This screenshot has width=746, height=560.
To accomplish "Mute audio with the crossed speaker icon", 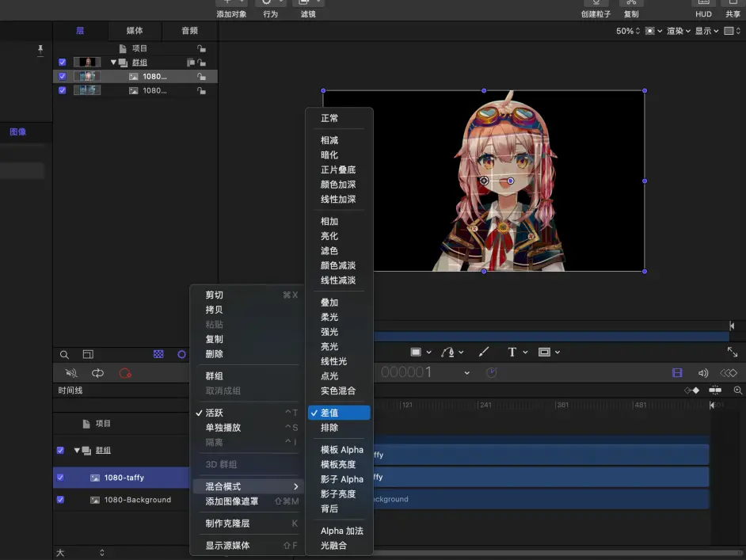I will point(71,373).
